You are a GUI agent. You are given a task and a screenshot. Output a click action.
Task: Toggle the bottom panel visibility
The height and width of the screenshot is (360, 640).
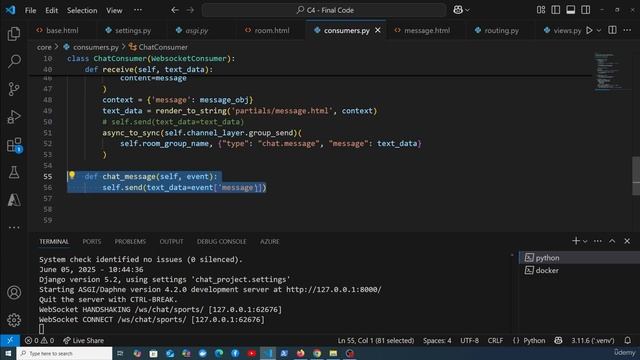click(x=571, y=10)
